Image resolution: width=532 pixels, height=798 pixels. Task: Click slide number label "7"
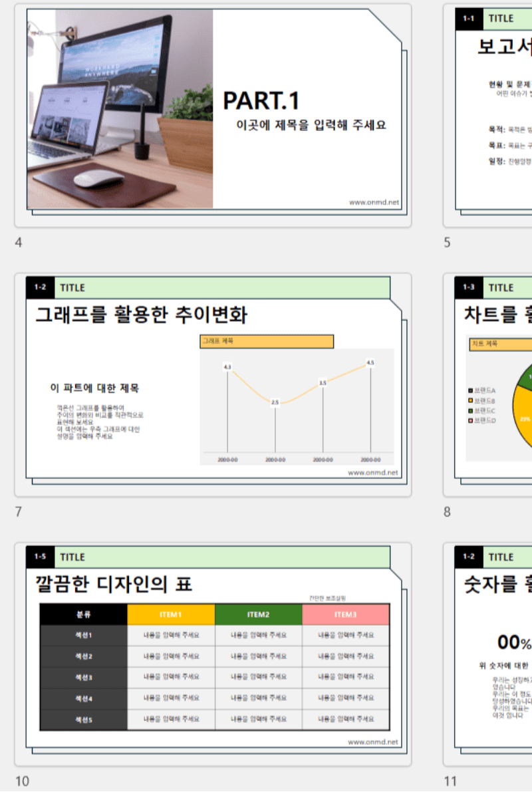click(x=19, y=512)
